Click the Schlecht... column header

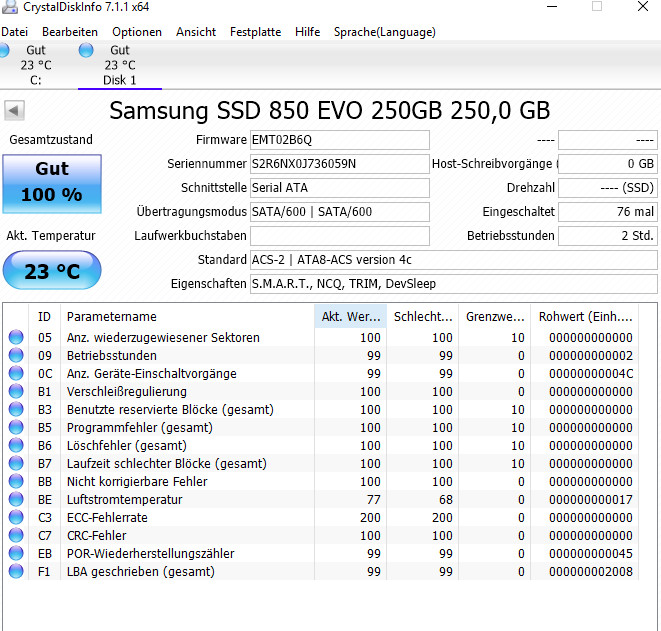(423, 317)
